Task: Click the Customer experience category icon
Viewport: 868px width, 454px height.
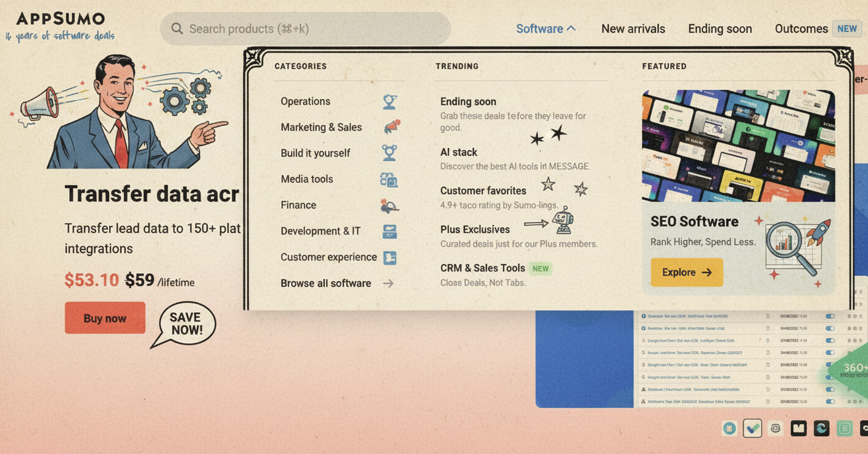Action: (390, 258)
